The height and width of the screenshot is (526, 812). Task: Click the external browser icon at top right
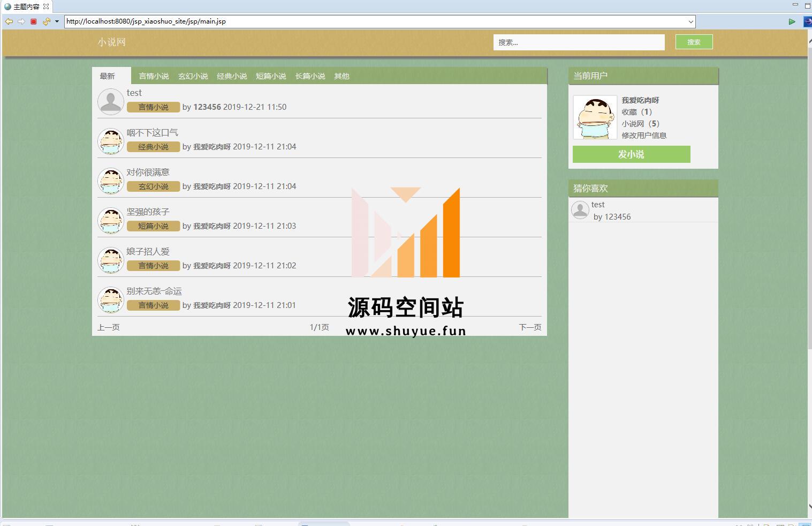tap(808, 21)
